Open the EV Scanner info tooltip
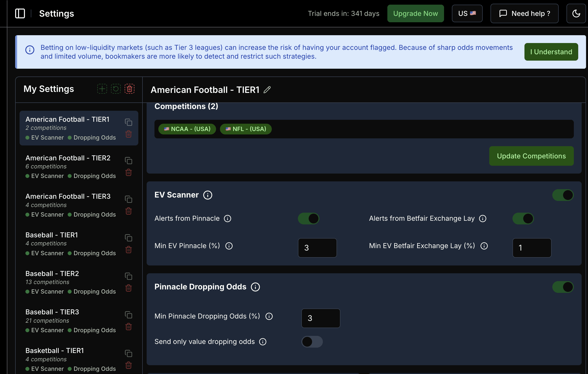Viewport: 588px width, 374px height. [207, 195]
